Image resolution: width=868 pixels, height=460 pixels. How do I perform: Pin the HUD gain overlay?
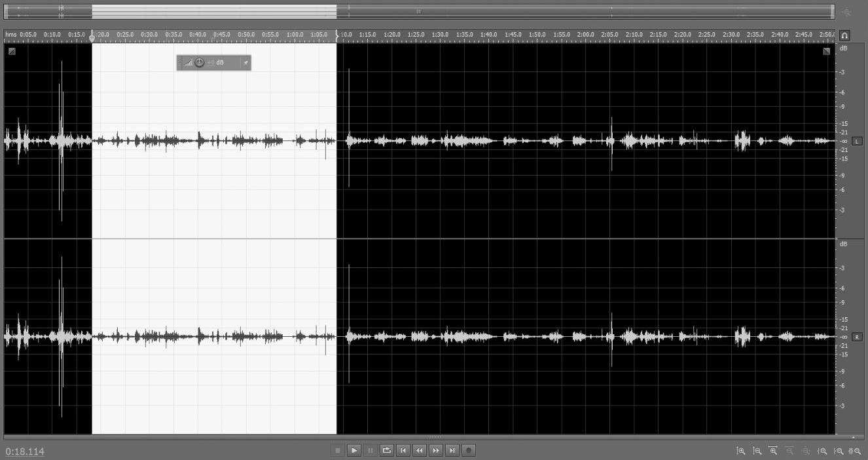(x=245, y=63)
